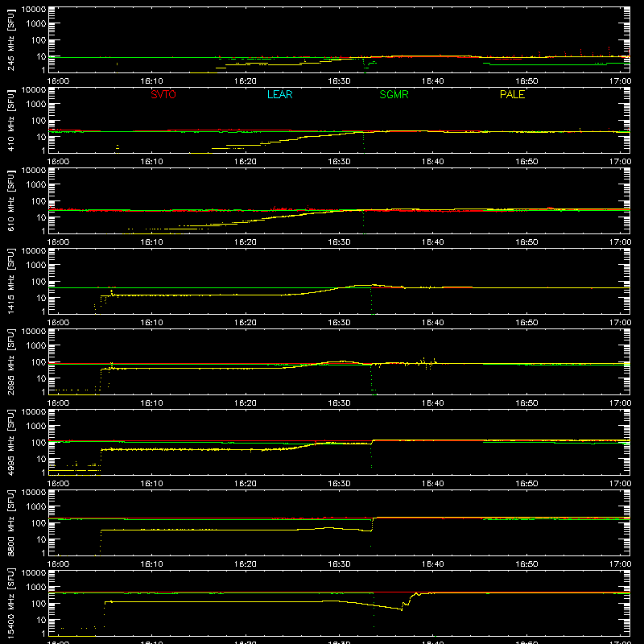Image resolution: width=644 pixels, height=644 pixels.
Task: Click the 16:40 tick under the 610 MHz plot
Action: point(433,242)
